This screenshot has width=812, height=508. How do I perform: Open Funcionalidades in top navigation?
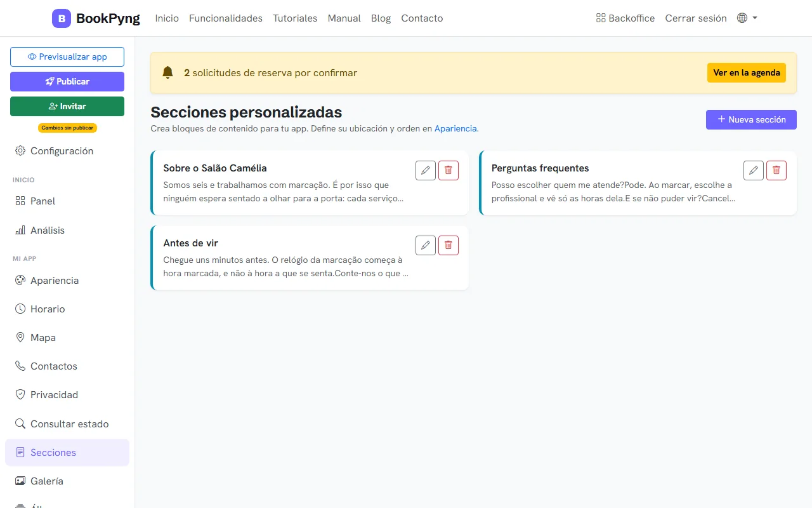click(x=226, y=18)
